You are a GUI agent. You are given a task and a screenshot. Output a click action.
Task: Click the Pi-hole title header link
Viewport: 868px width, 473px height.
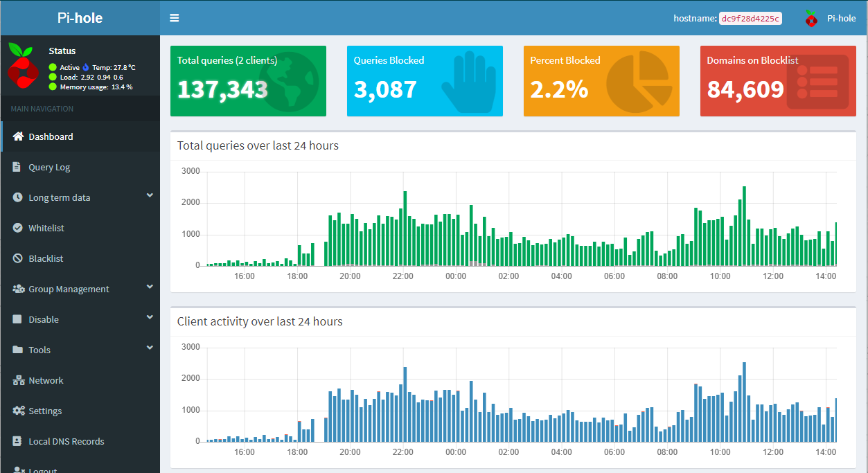[x=80, y=18]
